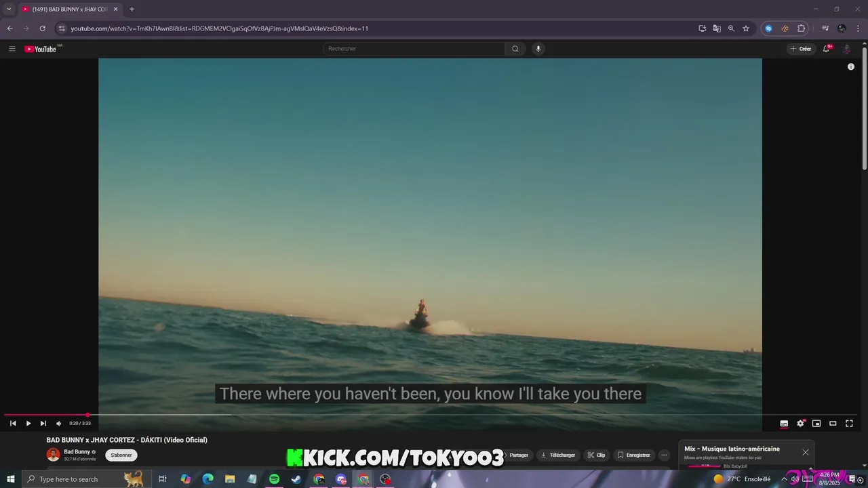
Task: Open the Bad Bunny channel name link
Action: point(77,451)
